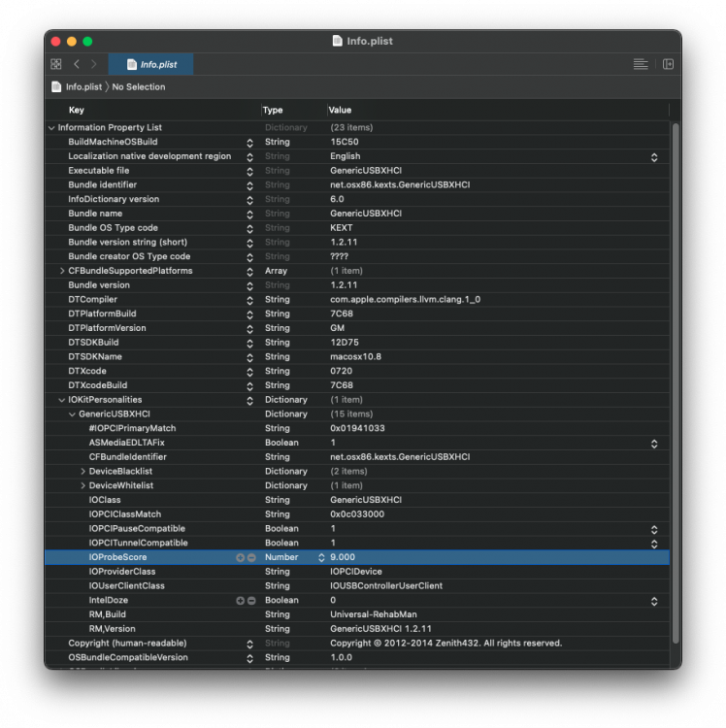726x728 pixels.
Task: Expand CFBundleSupportedPlatforms array
Action: point(62,271)
